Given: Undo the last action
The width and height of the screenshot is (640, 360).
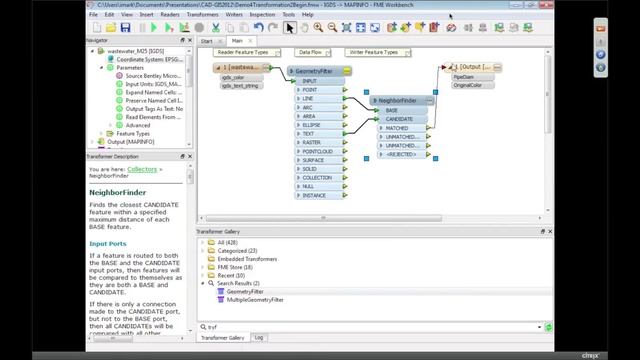Looking at the screenshot, I should tap(258, 28).
